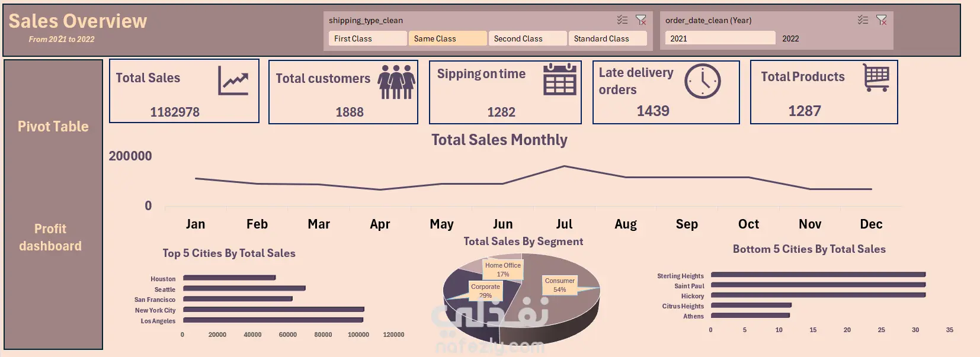This screenshot has width=980, height=357.
Task: Select the Los Angeles bar label
Action: (158, 321)
